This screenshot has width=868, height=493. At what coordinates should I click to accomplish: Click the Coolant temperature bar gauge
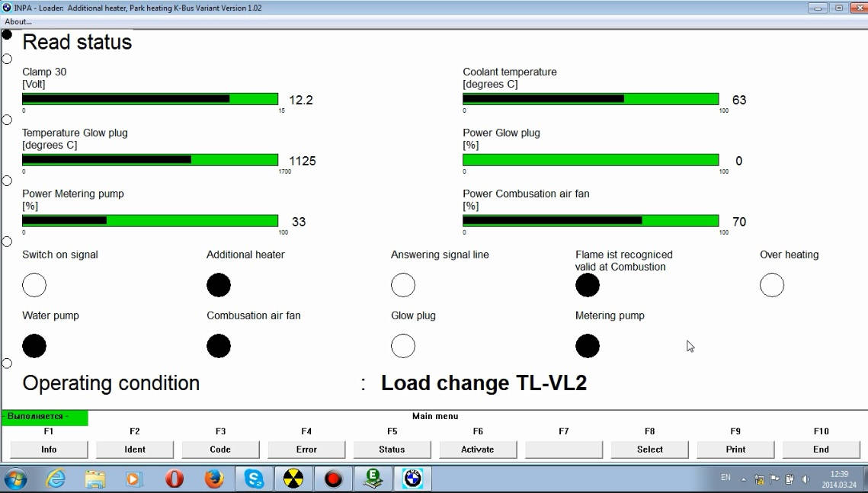click(x=591, y=99)
